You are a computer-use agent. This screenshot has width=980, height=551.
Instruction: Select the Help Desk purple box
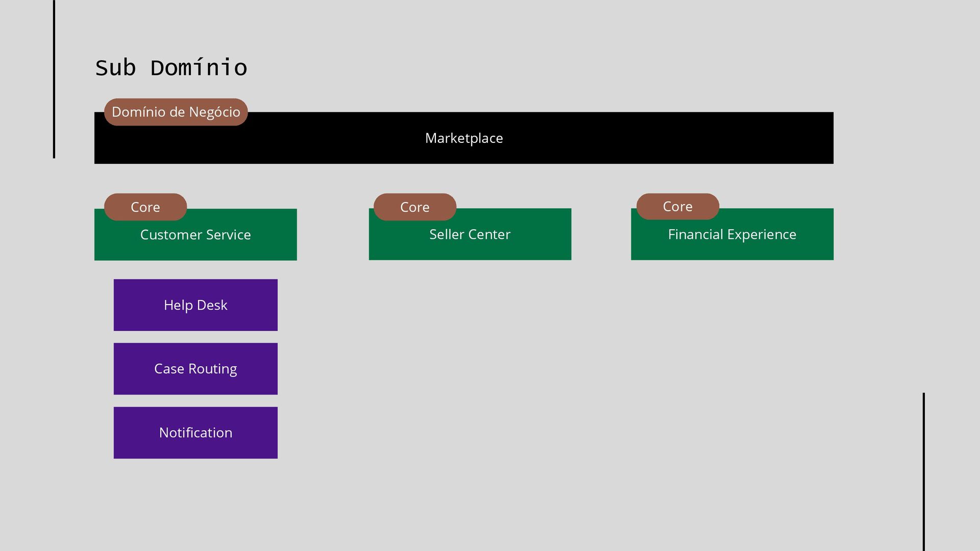(x=195, y=305)
